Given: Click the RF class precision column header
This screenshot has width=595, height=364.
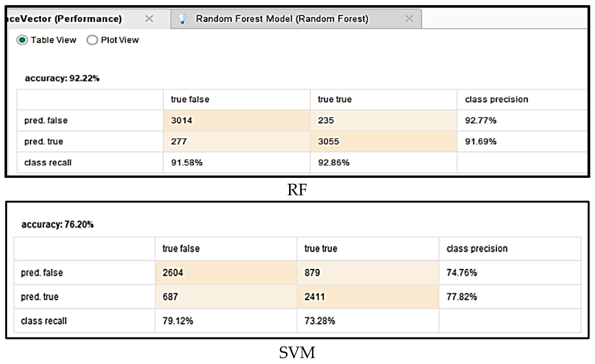Looking at the screenshot, I should pyautogui.click(x=496, y=99).
